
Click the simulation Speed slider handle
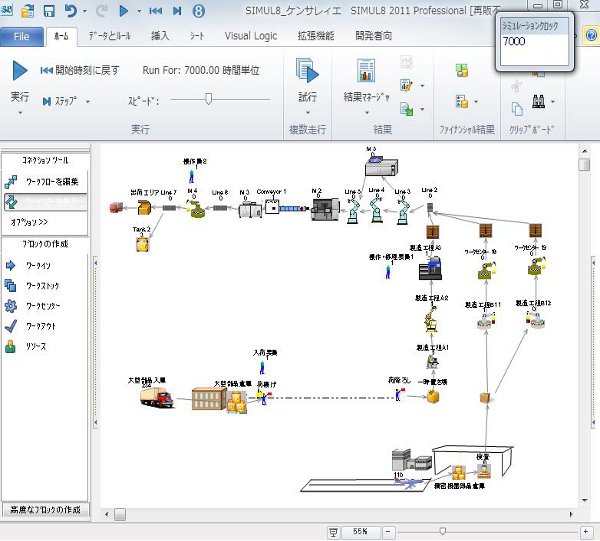[x=209, y=99]
